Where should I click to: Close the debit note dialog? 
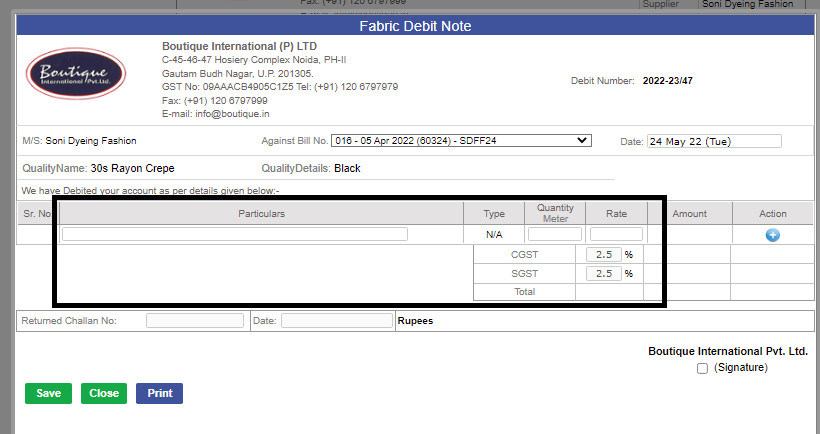(104, 393)
